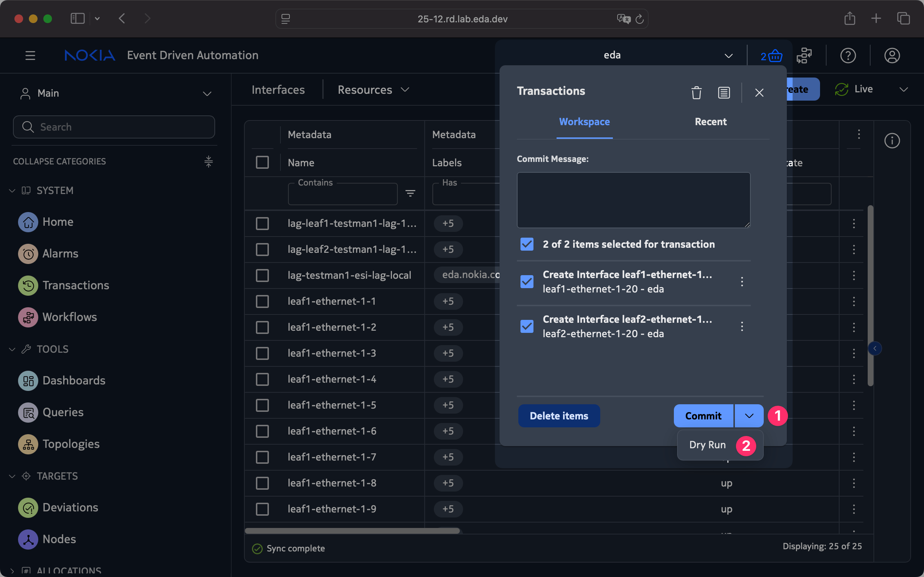The height and width of the screenshot is (577, 924).
Task: Switch to the Recent tab
Action: click(710, 122)
